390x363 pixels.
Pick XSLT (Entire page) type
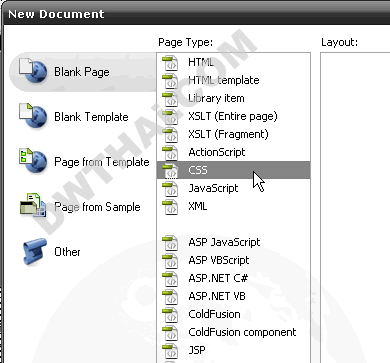point(233,116)
